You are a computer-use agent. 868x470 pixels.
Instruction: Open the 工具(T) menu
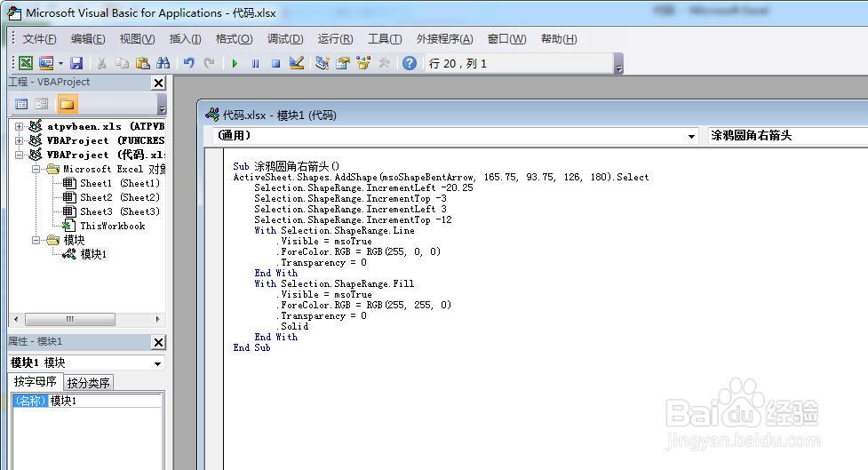385,39
